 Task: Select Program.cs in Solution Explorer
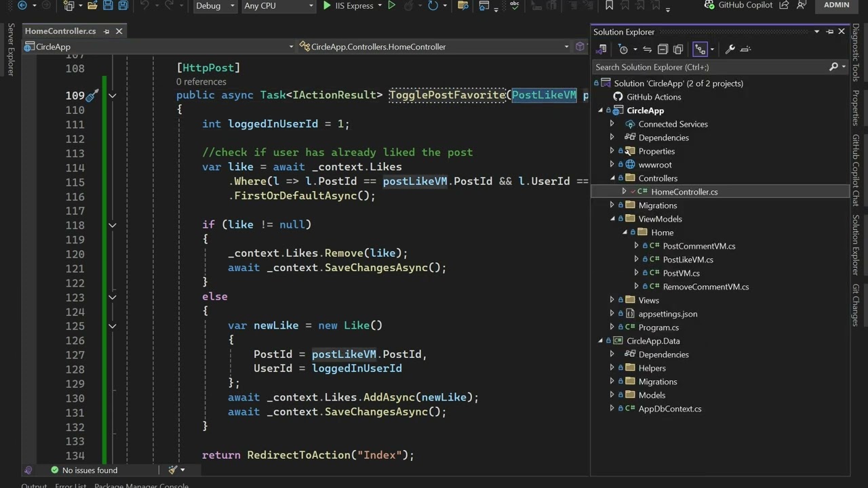coord(658,327)
